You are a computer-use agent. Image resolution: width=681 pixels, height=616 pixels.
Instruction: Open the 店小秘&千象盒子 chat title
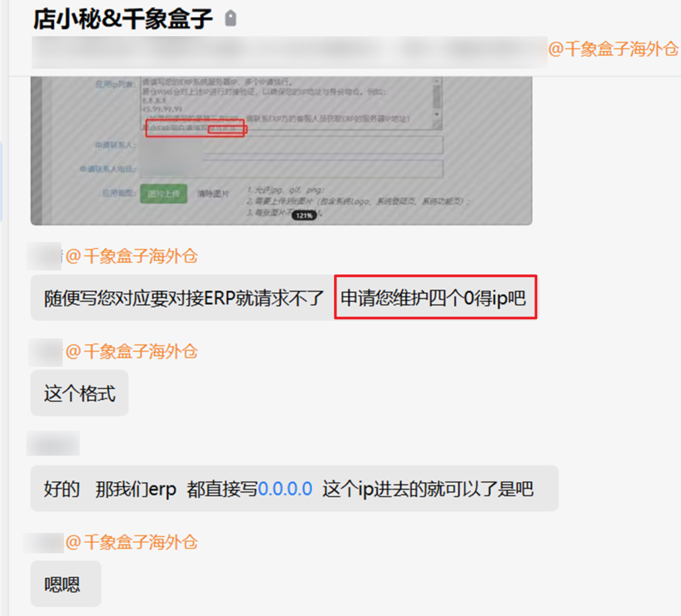[x=123, y=19]
